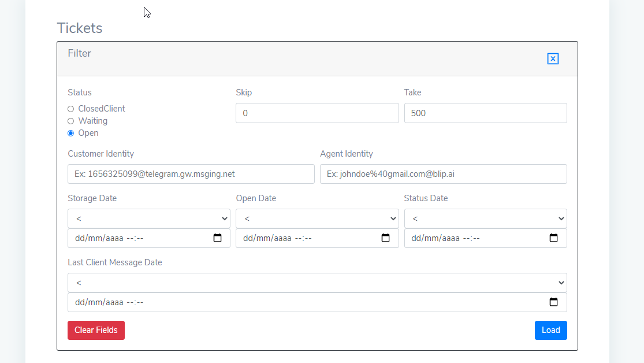Open the Open Date calendar picker icon
The width and height of the screenshot is (644, 363).
click(385, 238)
